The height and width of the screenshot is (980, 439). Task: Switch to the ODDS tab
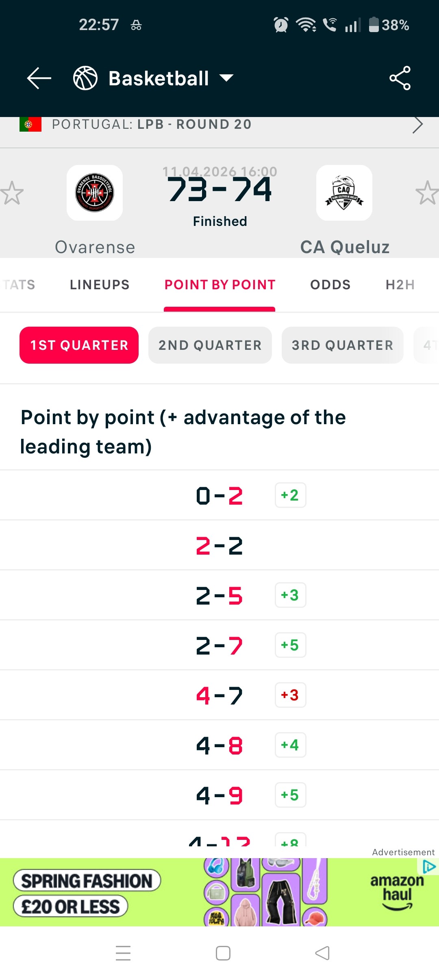pos(330,285)
